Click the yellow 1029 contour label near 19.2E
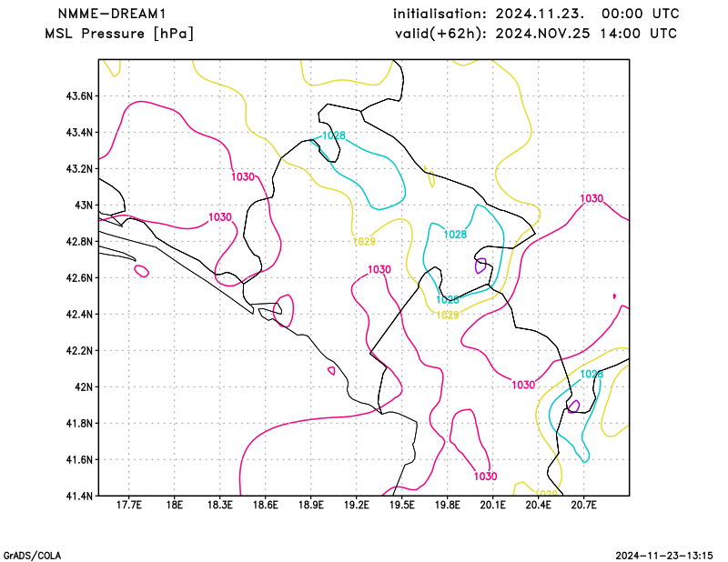The width and height of the screenshot is (728, 562). pos(364,241)
